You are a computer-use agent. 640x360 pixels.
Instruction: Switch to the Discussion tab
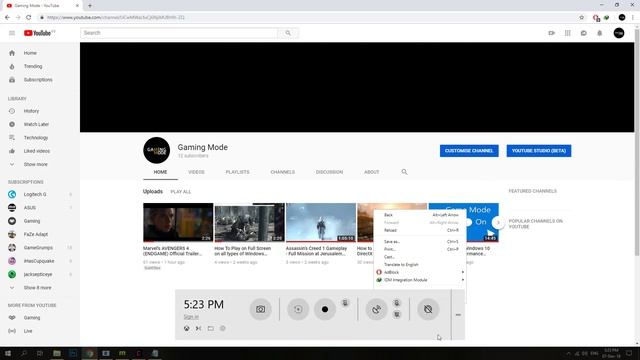[329, 172]
